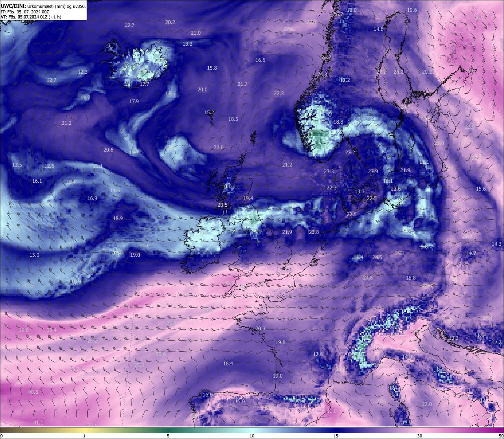Viewport: 504px width, 439px height.
Task: Click the 23.9 map value
Action: 373,171
